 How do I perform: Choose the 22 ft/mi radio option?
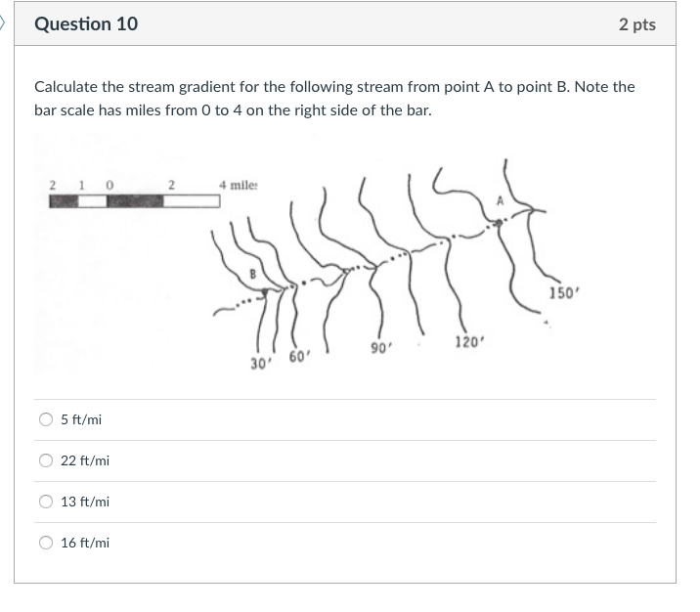pyautogui.click(x=46, y=460)
